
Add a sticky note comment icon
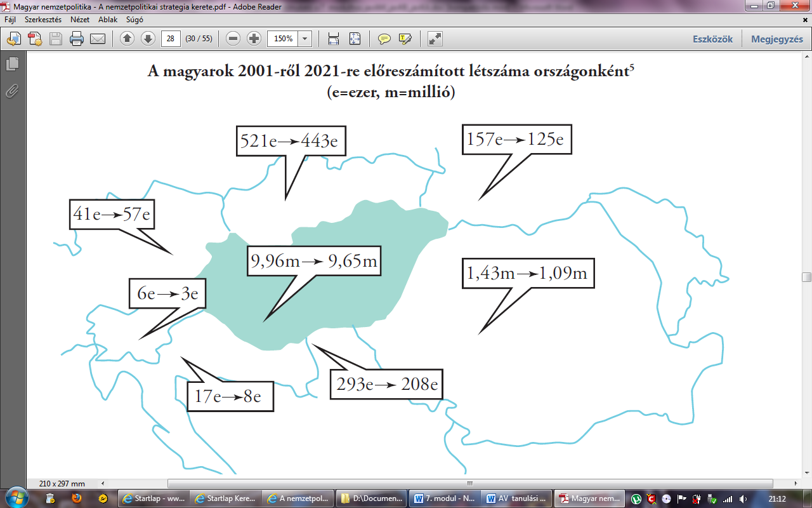(x=384, y=39)
